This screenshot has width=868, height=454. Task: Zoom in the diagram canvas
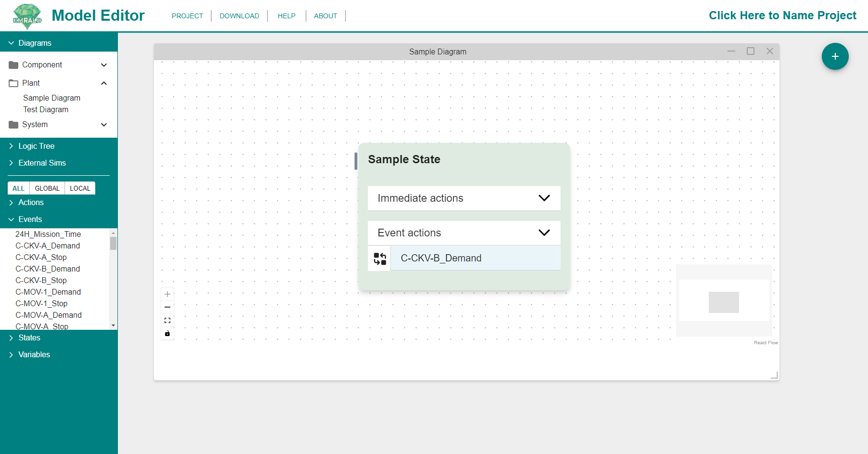pos(167,294)
